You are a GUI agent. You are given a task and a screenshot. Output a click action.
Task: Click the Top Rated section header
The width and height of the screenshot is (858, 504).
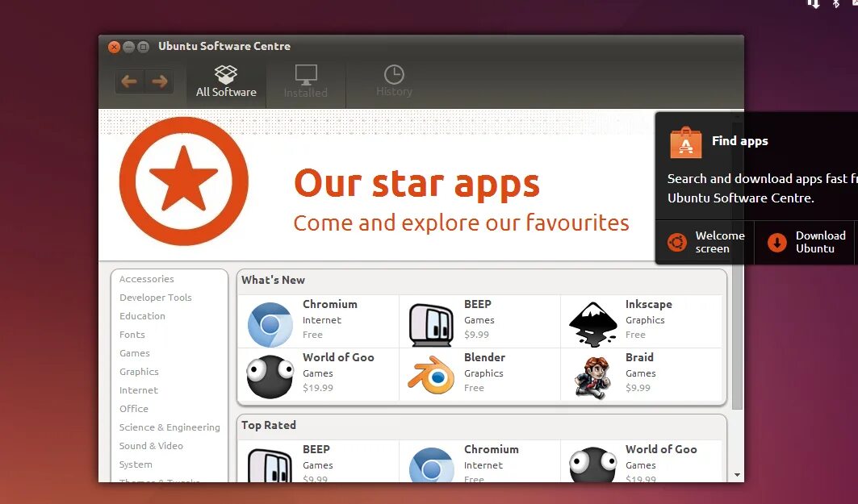point(269,425)
